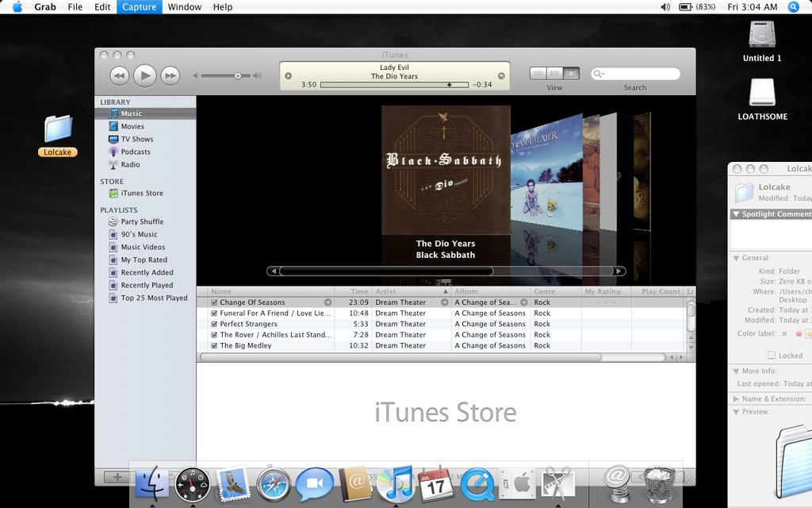Collapse the Spotlight Comments section in info window

736,214
